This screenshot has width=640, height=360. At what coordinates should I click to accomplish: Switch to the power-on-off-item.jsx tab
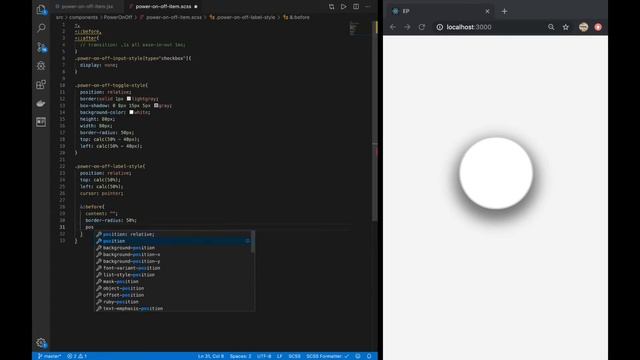tap(85, 7)
